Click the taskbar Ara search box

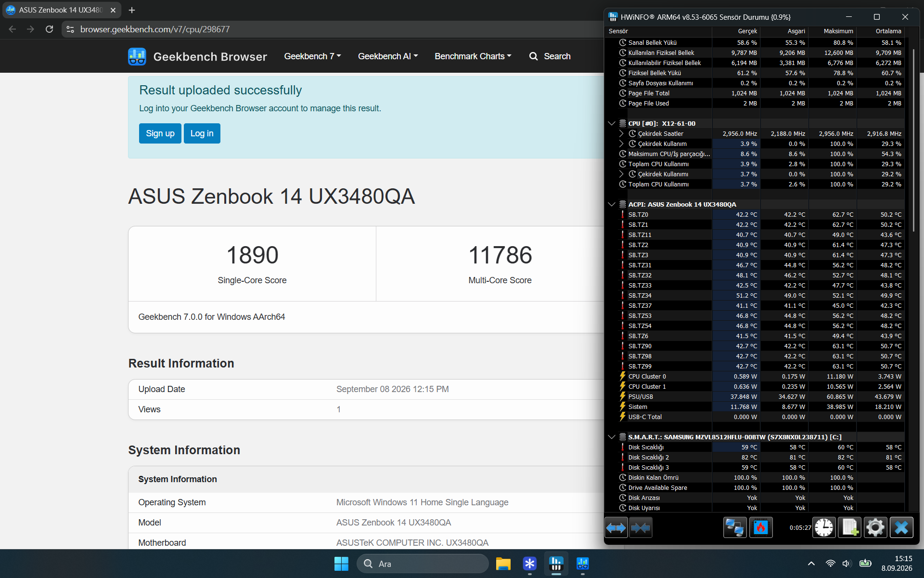423,564
